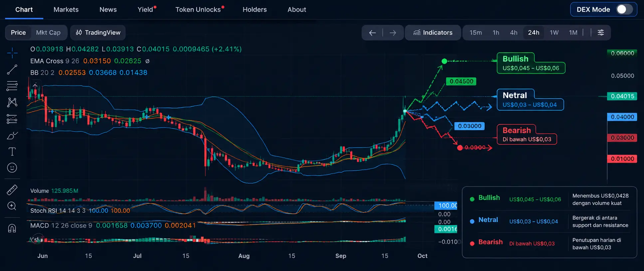Open the TradingView chart button
Image resolution: width=644 pixels, height=271 pixels.
point(98,32)
